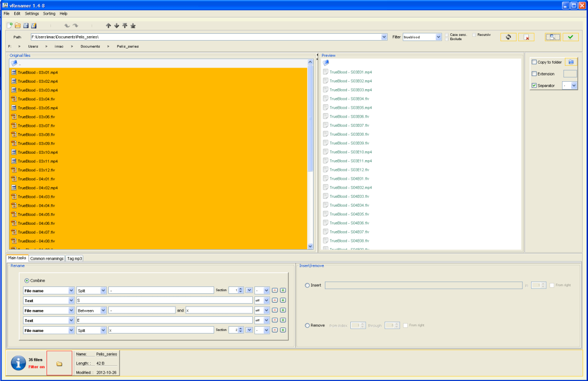Select the Insert radio button
Image resolution: width=588 pixels, height=381 pixels.
(307, 285)
